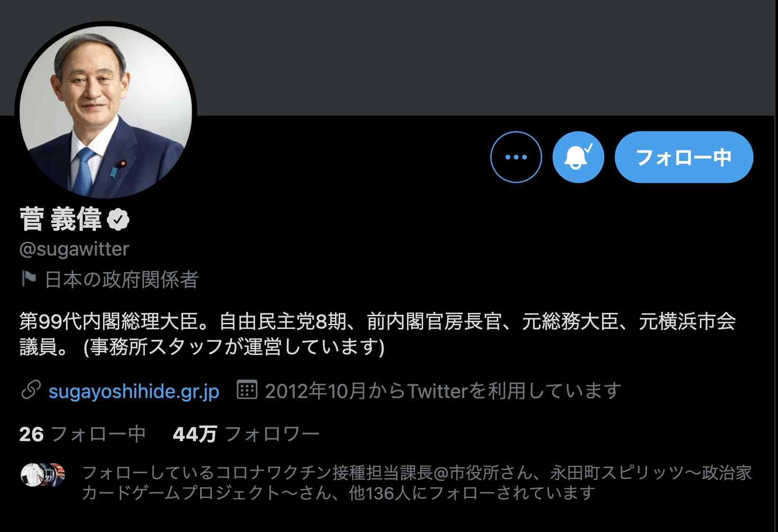Open the 26 フォロー中 following list
This screenshot has width=778, height=532.
tap(82, 434)
